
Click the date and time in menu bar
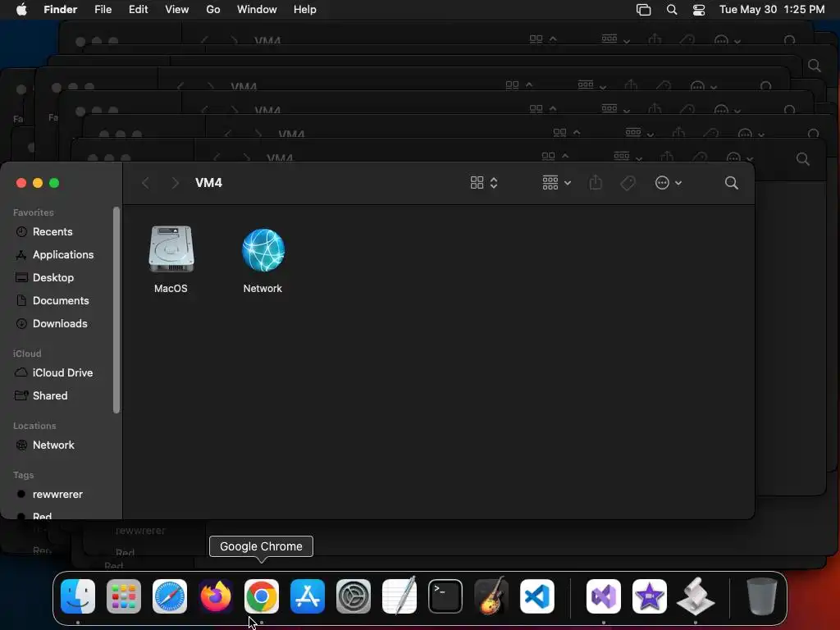(772, 10)
